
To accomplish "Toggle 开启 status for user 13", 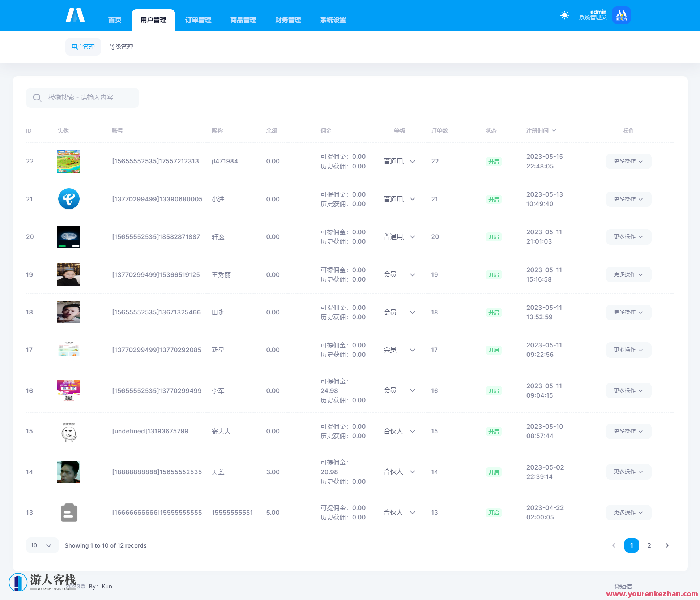I will [494, 513].
